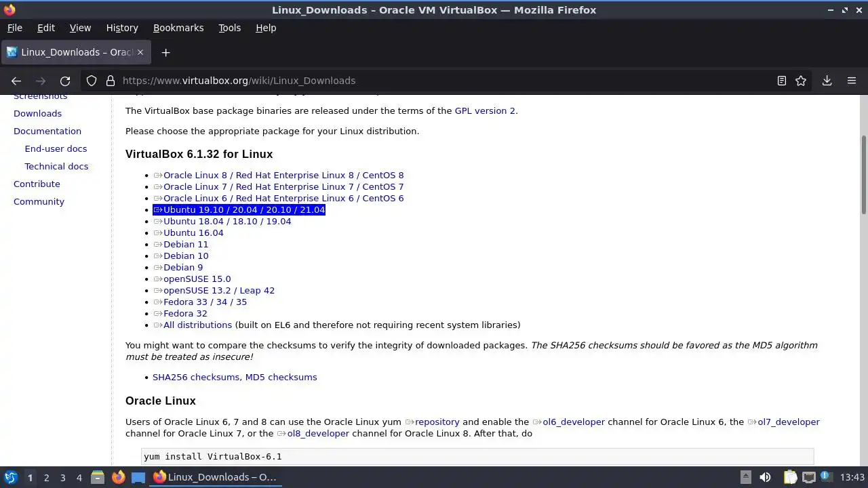868x488 pixels.
Task: Open the tracking protection shield icon
Action: pyautogui.click(x=92, y=81)
